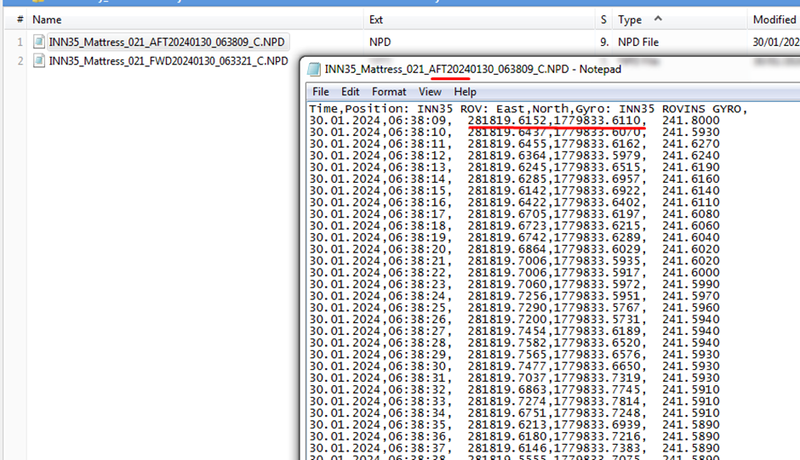800x460 pixels.
Task: Click the line with timestamp 06:38:33
Action: pos(514,402)
